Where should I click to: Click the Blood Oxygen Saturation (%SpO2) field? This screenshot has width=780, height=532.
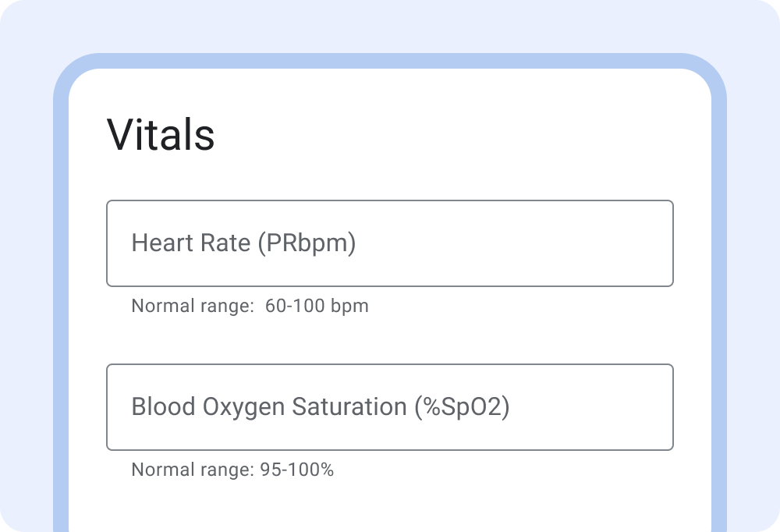click(390, 407)
